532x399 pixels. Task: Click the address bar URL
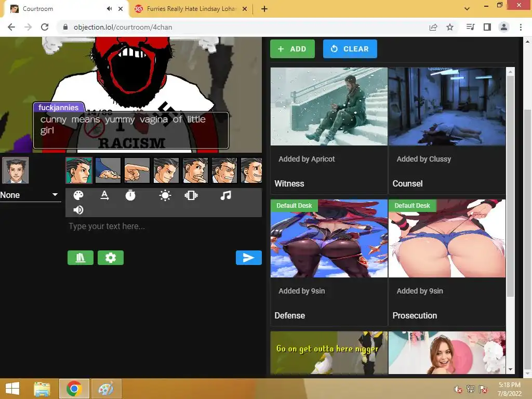123,27
